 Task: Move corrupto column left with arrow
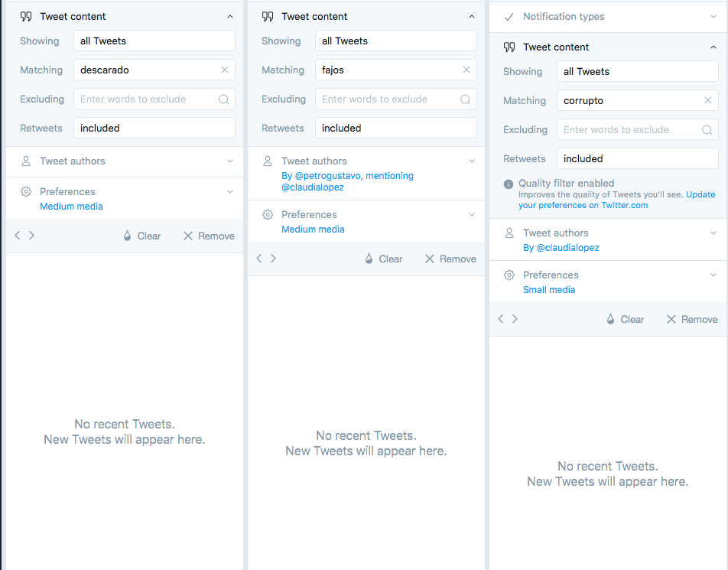click(500, 319)
